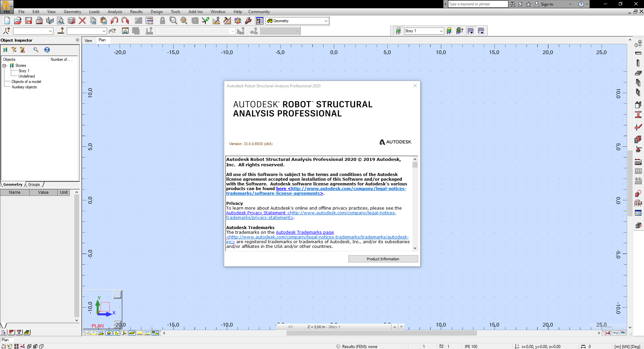
Task: Click the Screen Capture camera icon
Action: 71,21
